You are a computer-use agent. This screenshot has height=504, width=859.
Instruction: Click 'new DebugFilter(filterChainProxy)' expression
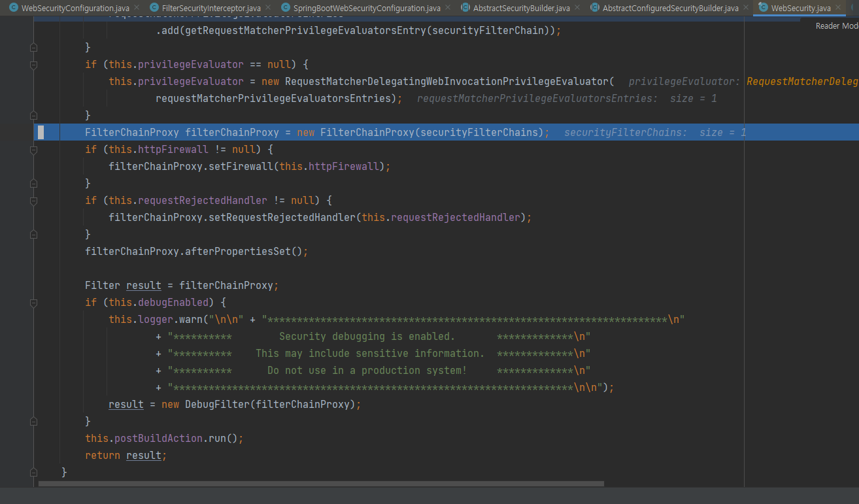[x=258, y=405]
